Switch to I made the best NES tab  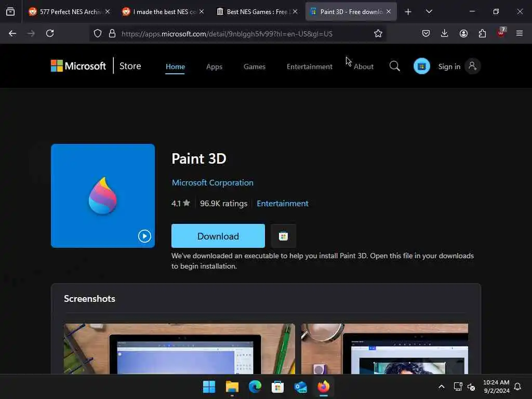click(x=163, y=12)
